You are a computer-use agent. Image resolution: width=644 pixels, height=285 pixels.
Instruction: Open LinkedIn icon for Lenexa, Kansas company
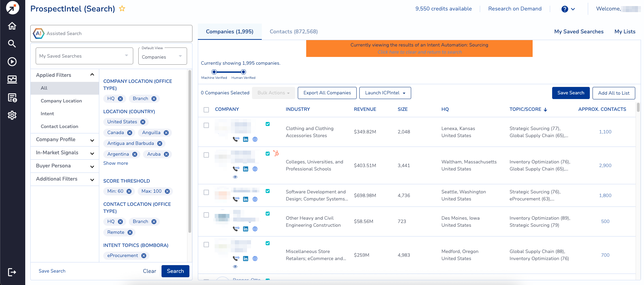246,139
